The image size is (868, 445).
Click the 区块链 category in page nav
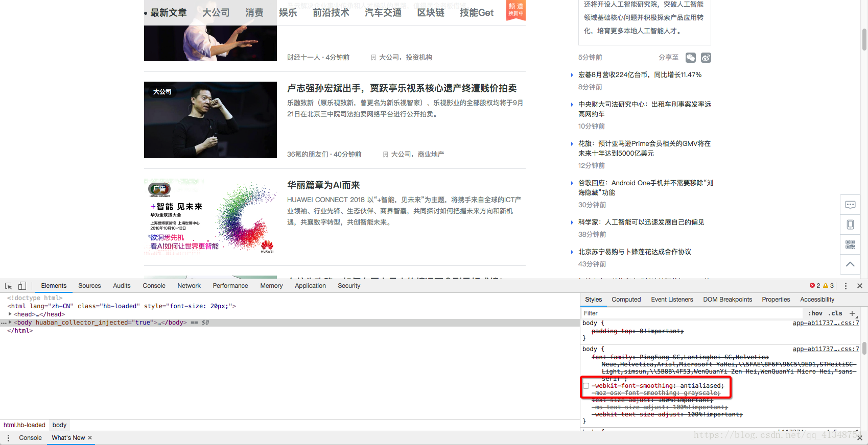[431, 13]
